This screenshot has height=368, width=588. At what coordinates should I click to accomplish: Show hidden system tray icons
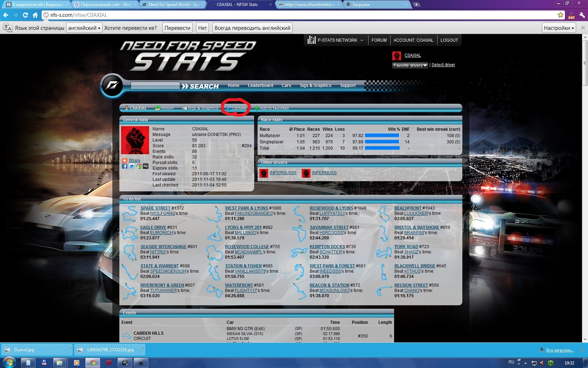coord(525,363)
